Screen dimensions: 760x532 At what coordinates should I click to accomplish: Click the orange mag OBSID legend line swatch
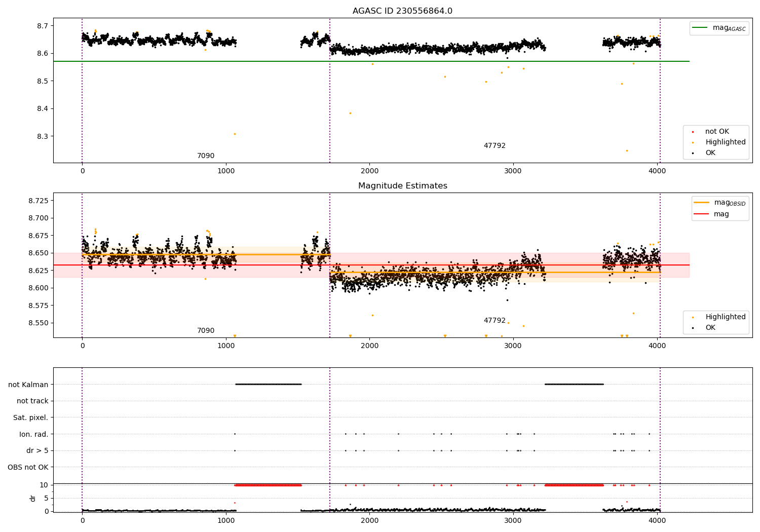click(702, 203)
